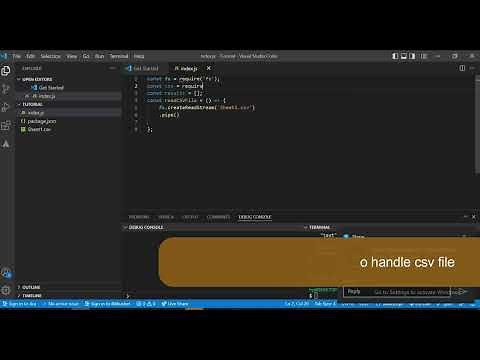Open the Extensions view
The width and height of the screenshot is (480, 360).
pyautogui.click(x=6, y=125)
